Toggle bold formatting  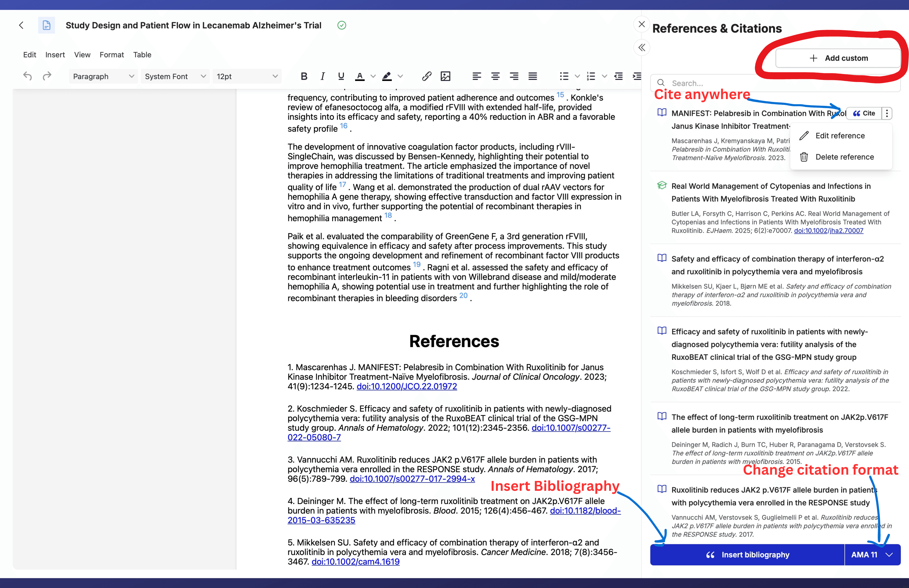[304, 76]
